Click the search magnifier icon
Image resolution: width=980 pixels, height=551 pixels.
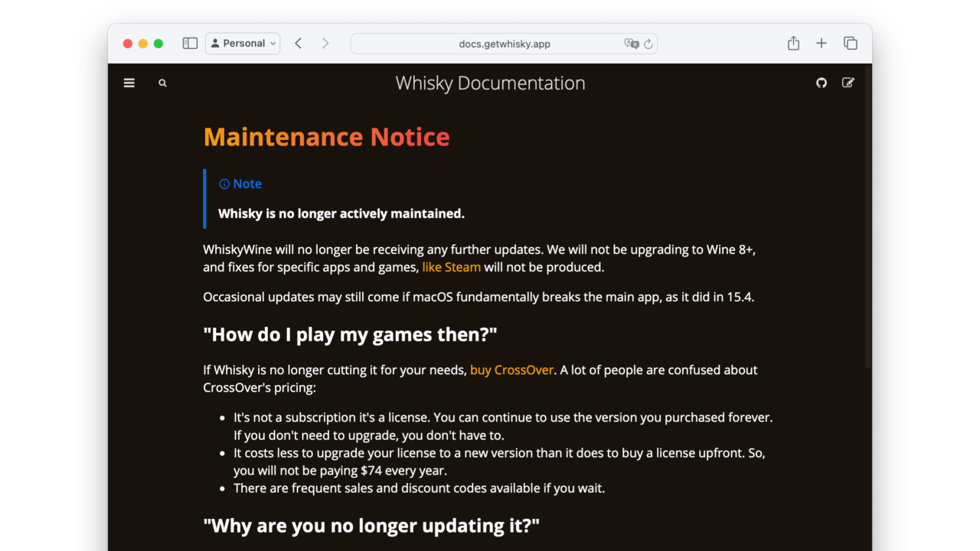tap(162, 83)
